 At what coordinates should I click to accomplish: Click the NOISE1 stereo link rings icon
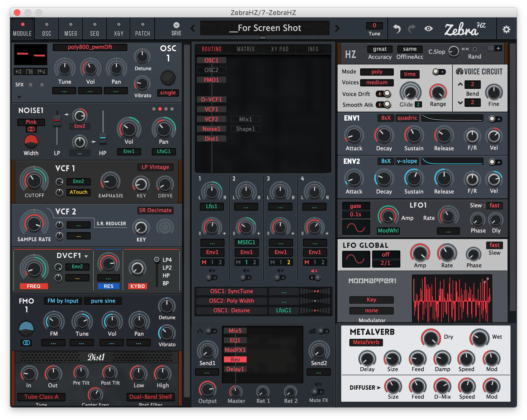31,129
